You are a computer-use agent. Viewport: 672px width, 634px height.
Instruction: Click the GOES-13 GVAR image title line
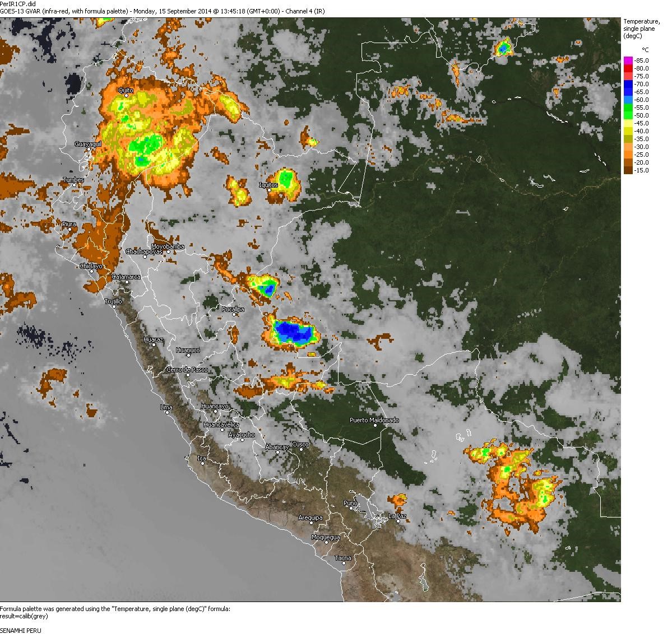[x=162, y=11]
